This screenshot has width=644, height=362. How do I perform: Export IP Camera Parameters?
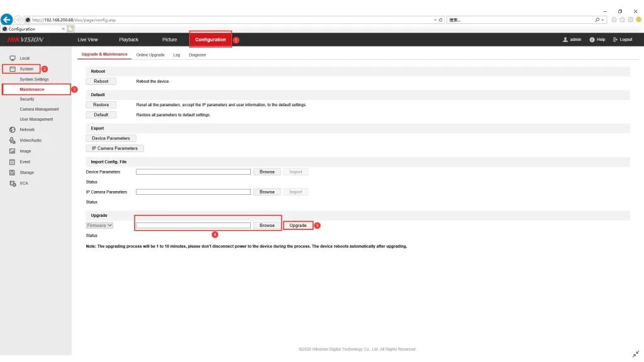(x=114, y=148)
